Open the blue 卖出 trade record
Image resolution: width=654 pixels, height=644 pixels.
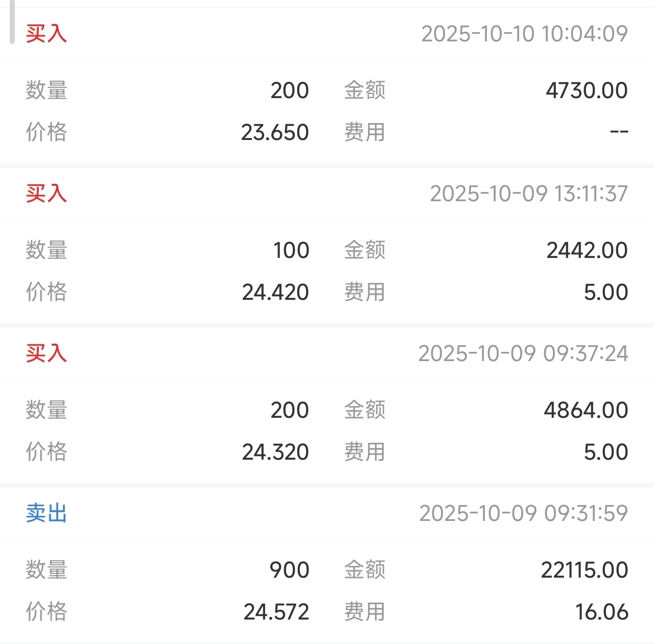click(46, 513)
